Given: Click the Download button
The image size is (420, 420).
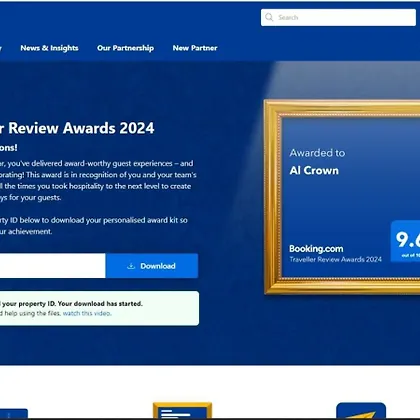Looking at the screenshot, I should click(152, 266).
